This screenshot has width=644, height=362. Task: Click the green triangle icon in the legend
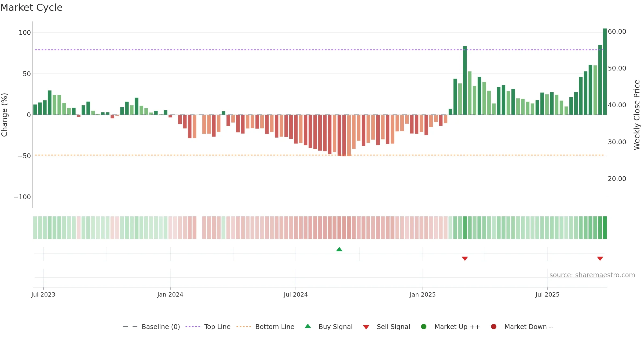308,326
